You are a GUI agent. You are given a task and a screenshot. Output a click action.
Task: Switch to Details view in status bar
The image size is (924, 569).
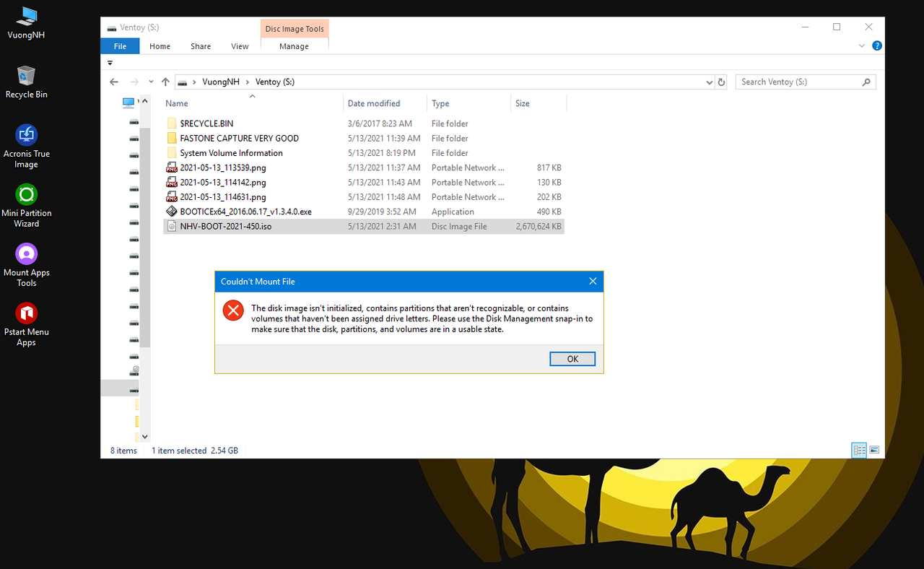pos(859,450)
